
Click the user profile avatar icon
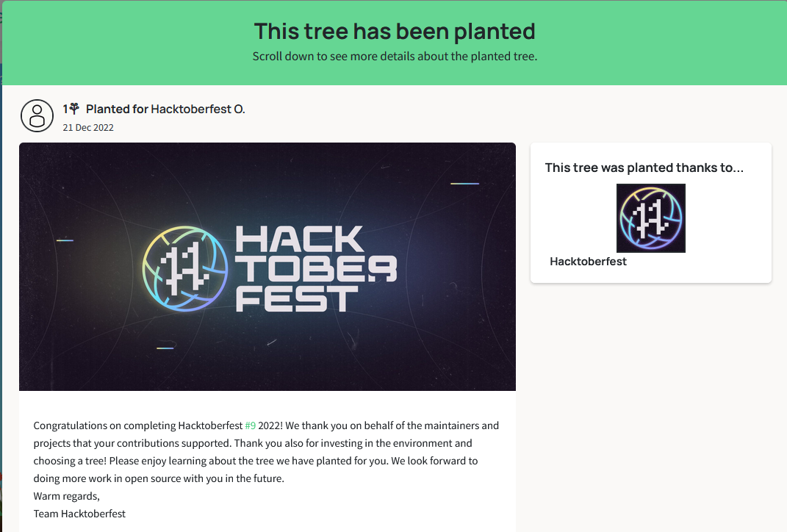tap(37, 115)
